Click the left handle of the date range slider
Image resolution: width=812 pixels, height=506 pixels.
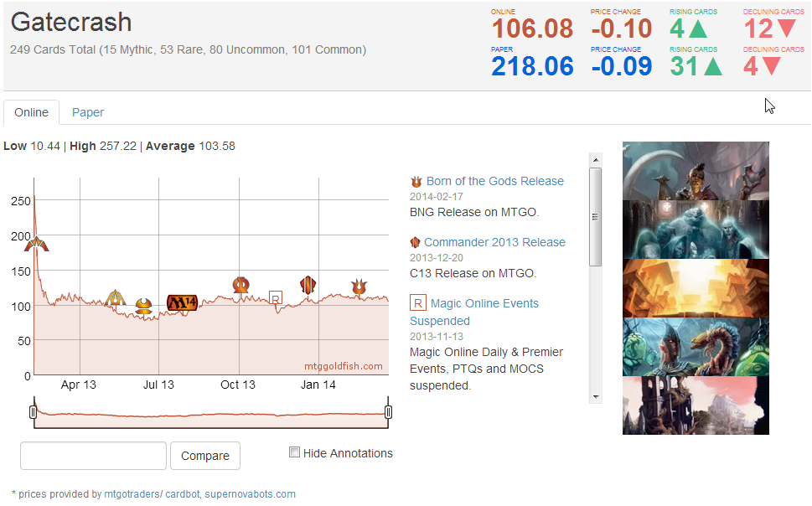coord(33,411)
